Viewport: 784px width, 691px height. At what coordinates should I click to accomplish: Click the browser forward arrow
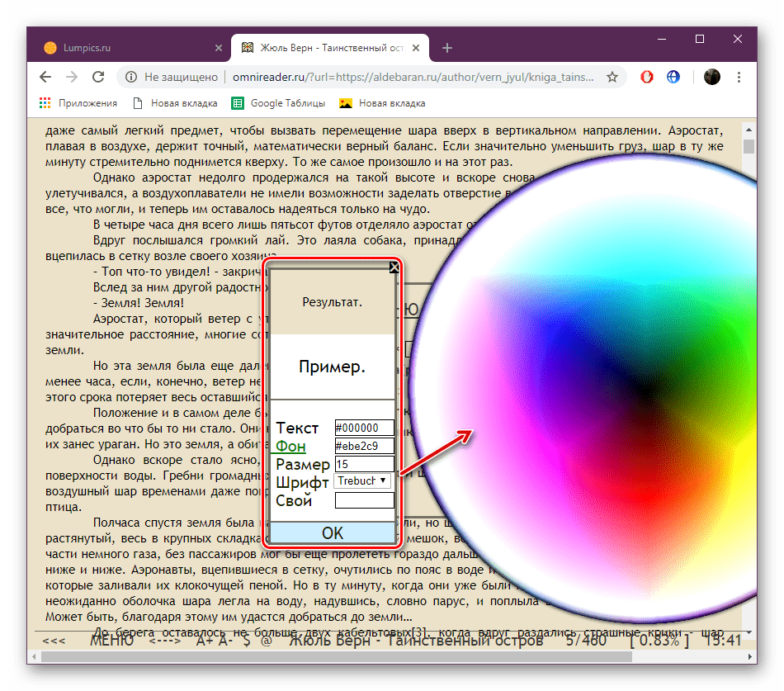click(72, 77)
